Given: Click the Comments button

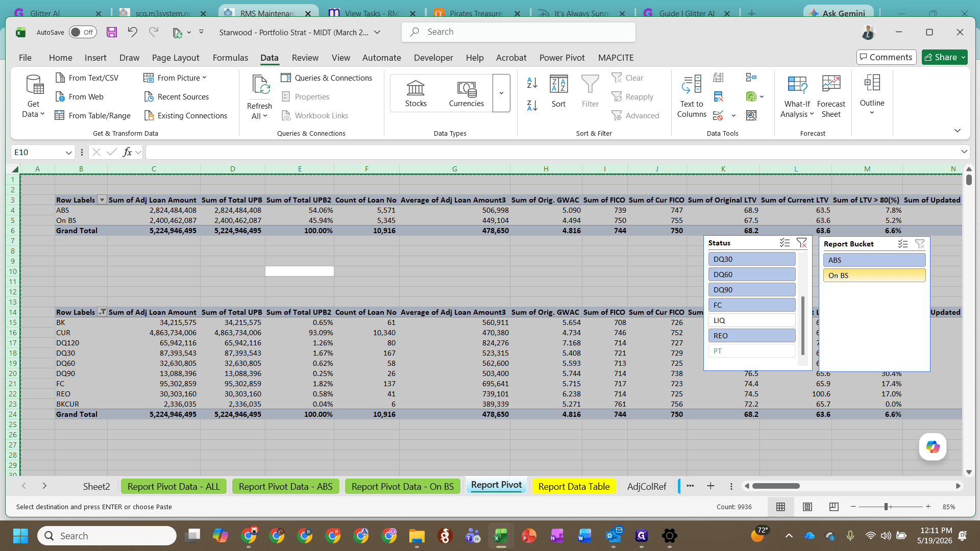Looking at the screenshot, I should click(886, 57).
